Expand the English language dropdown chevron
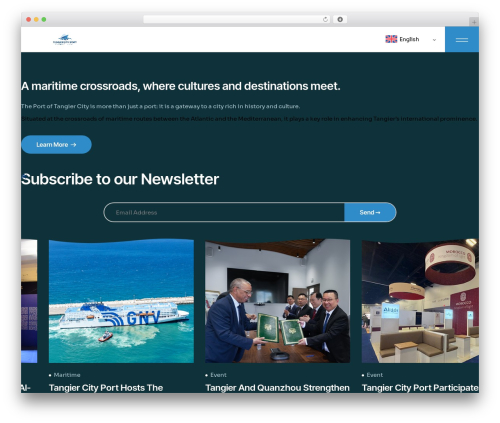Screen dimensions: 500x423 tap(434, 40)
